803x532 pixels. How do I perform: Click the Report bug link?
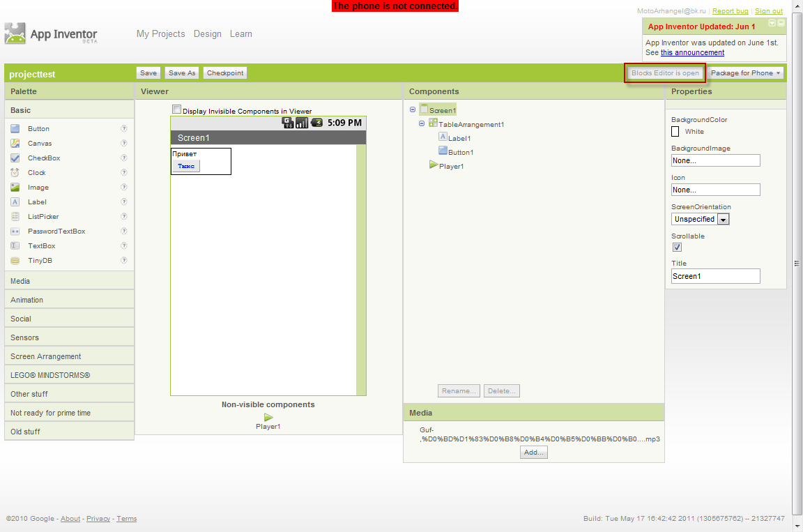[x=731, y=10]
